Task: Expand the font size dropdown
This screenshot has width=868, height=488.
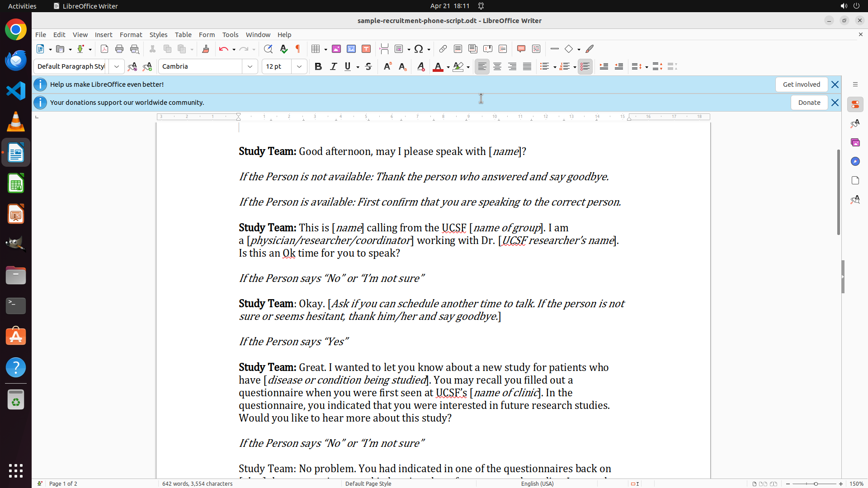Action: (299, 66)
